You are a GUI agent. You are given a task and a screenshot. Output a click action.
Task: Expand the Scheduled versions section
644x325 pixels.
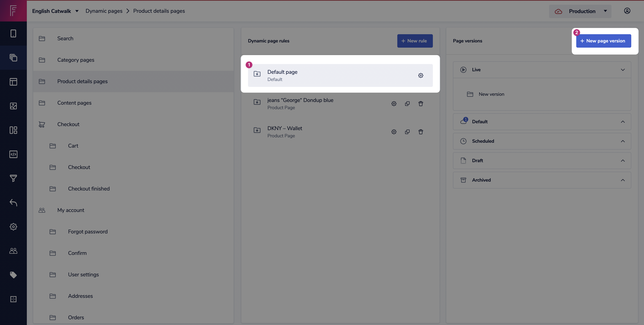pos(623,141)
